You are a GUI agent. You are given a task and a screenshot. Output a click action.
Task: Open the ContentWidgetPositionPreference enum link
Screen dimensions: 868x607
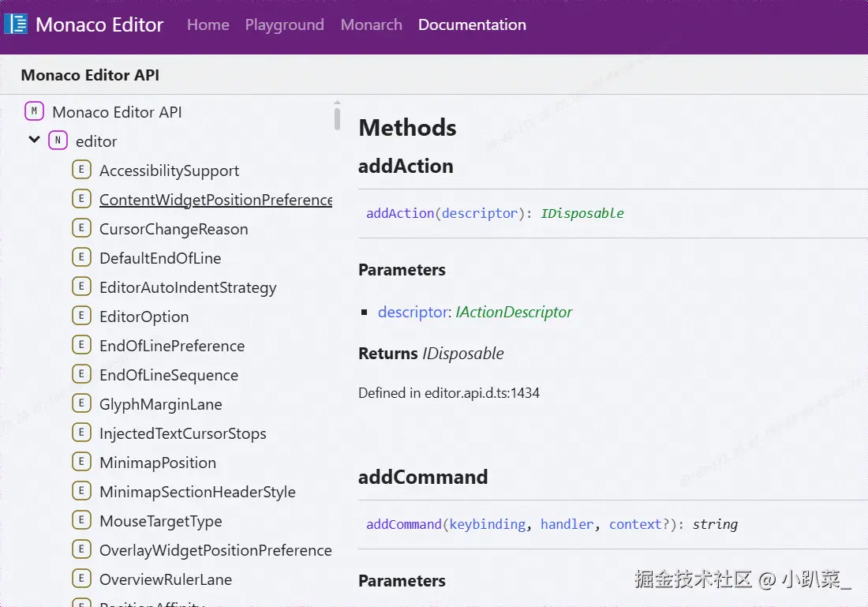[x=215, y=200]
